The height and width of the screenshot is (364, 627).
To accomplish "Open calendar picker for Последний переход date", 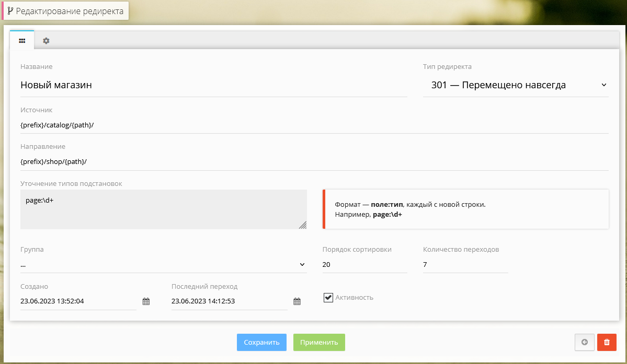I will click(297, 301).
